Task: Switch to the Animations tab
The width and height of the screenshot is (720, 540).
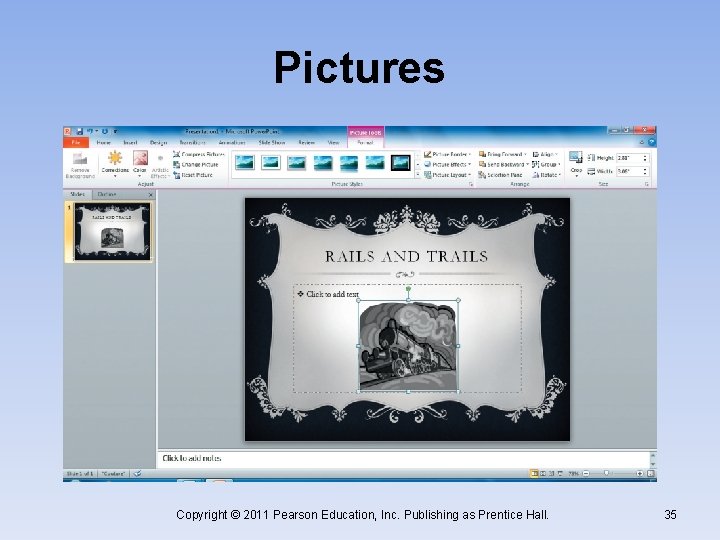Action: (x=232, y=143)
